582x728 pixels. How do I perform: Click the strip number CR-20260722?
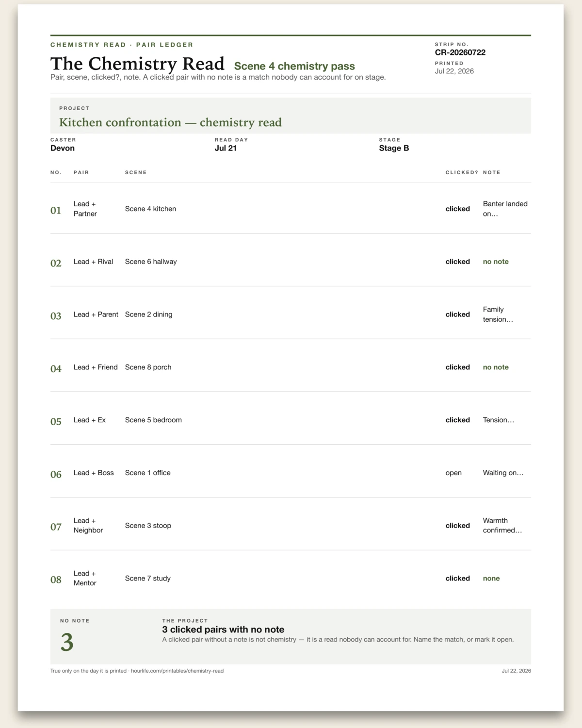[x=460, y=52]
